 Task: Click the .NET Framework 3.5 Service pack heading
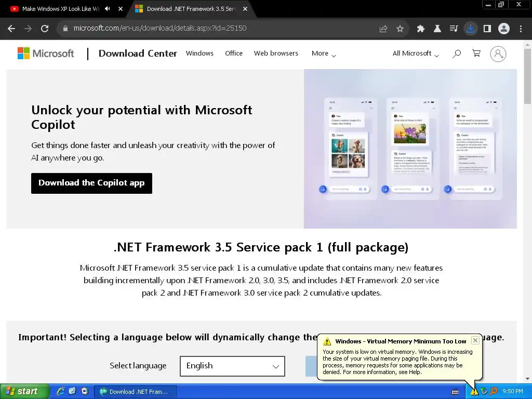pos(261,247)
